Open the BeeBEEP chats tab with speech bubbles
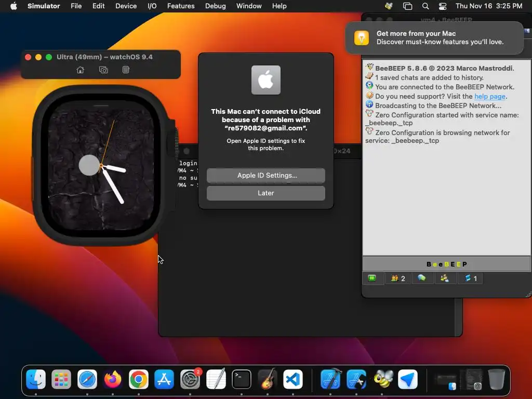The image size is (532, 399). tap(422, 278)
